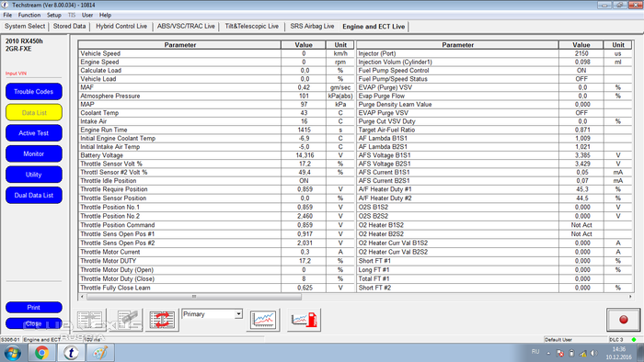This screenshot has width=644, height=362.
Task: Switch to the SRS Airbag Live tab
Action: point(312,27)
